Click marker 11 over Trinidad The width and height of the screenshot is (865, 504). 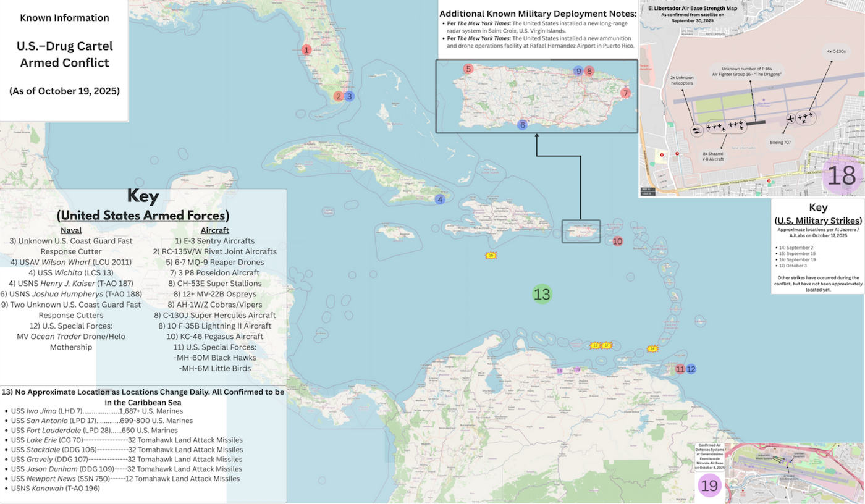pos(680,369)
